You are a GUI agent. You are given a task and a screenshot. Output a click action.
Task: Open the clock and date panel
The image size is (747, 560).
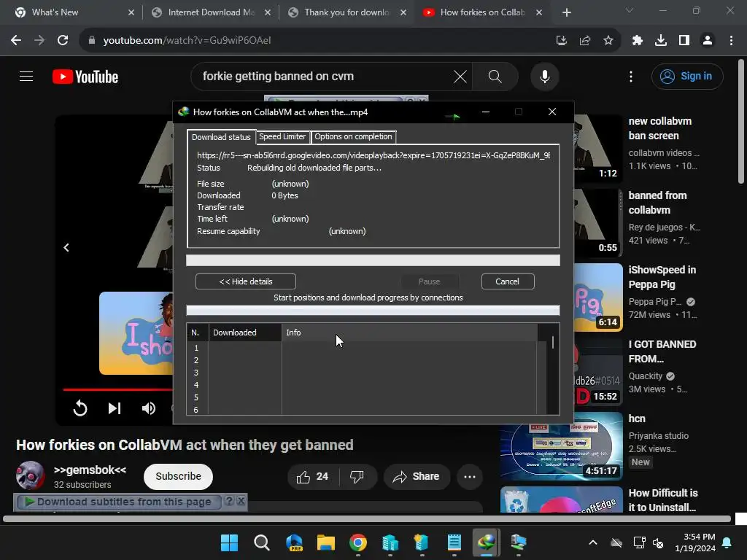(x=694, y=542)
